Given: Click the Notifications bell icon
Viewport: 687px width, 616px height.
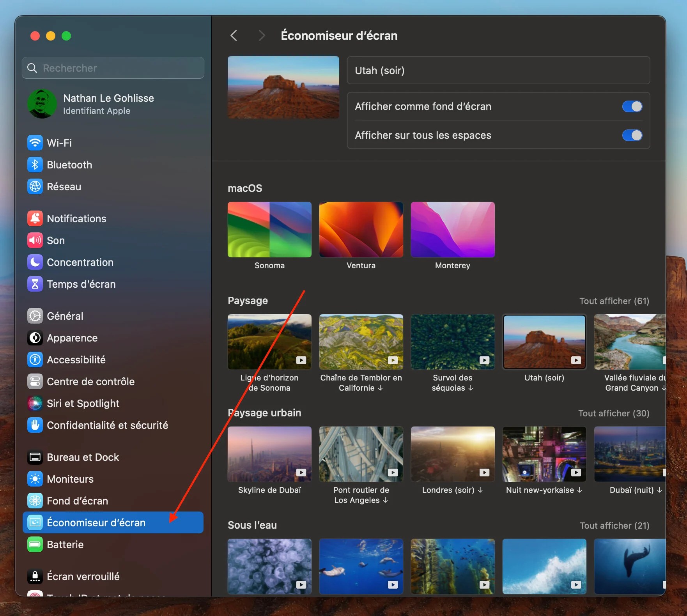Looking at the screenshot, I should [35, 218].
